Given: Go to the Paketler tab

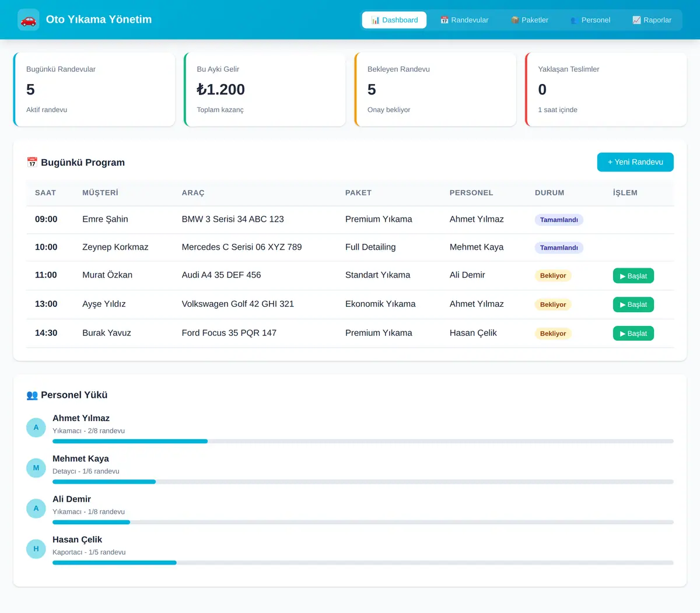Looking at the screenshot, I should click(529, 20).
